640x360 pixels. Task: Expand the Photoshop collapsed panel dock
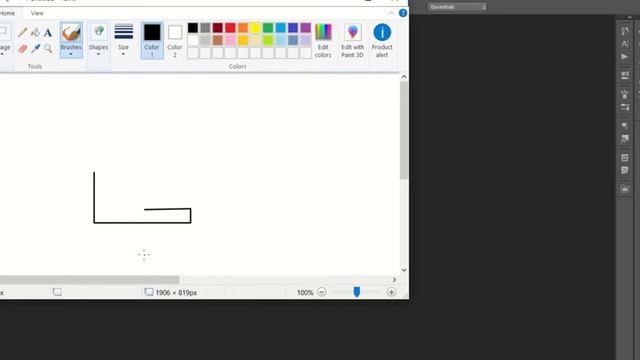tap(630, 17)
